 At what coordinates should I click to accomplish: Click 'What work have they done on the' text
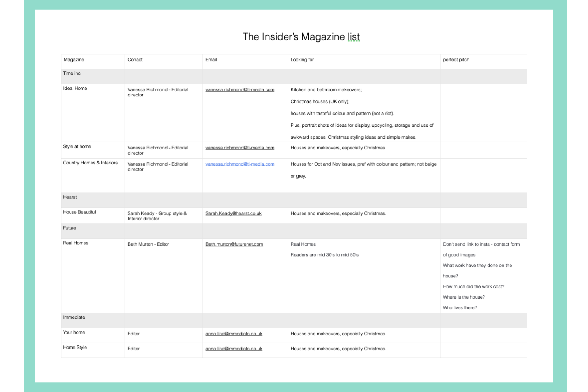477,266
